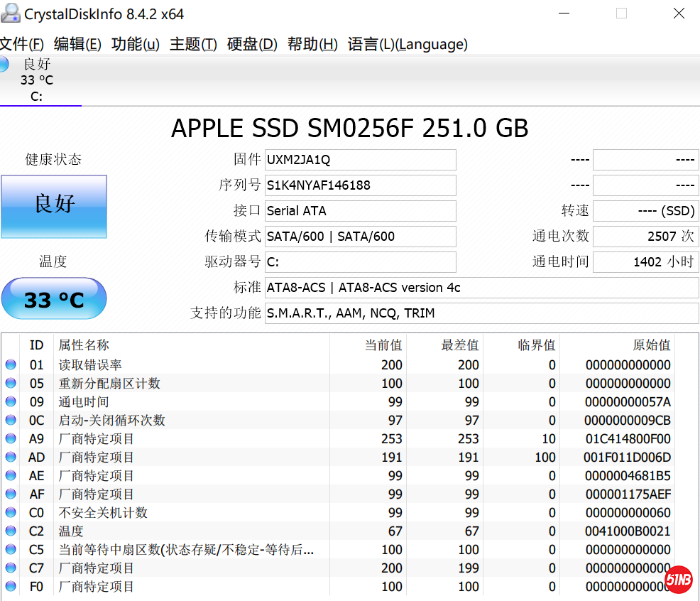Open the 硬盘(D) disk menu
This screenshot has height=601, width=700.
click(x=252, y=44)
